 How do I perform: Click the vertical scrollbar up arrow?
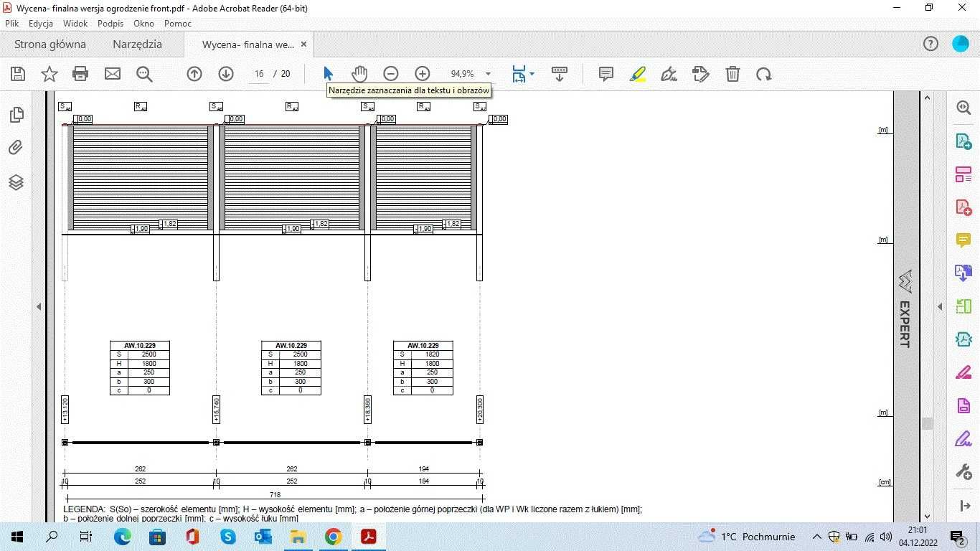(927, 98)
